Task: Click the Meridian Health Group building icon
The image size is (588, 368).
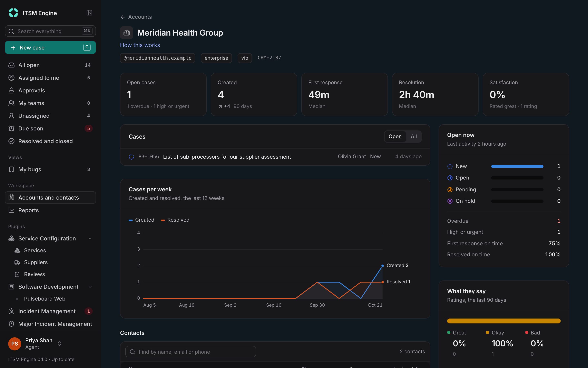Action: click(127, 33)
